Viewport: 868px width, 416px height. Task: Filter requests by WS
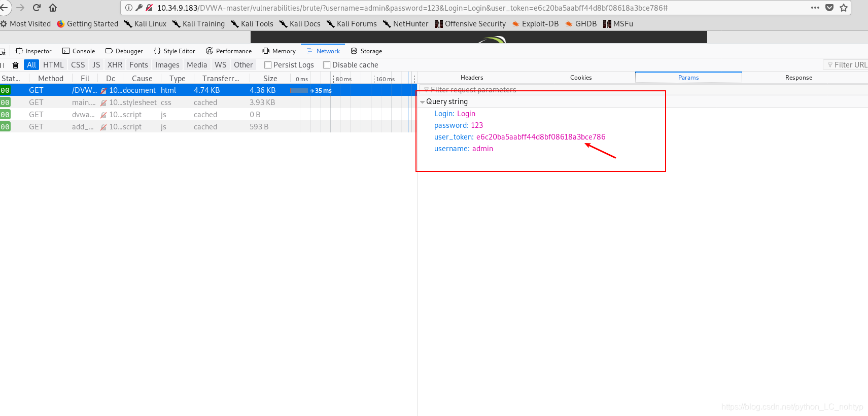(221, 65)
